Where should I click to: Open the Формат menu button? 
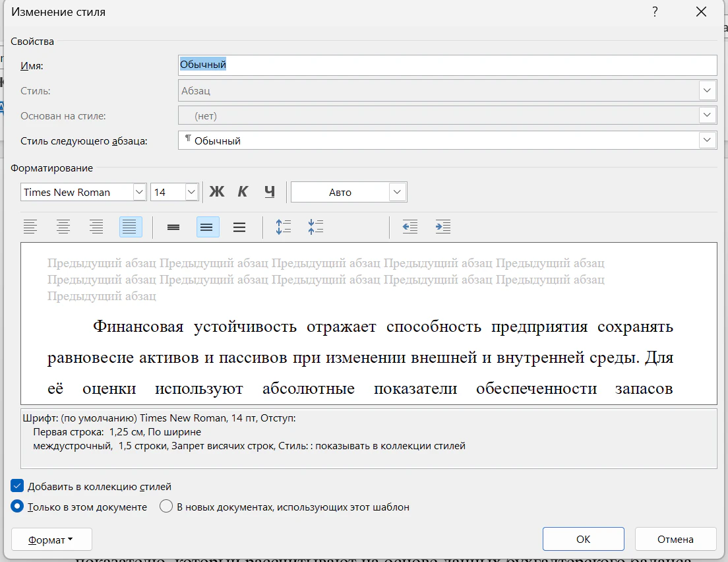tap(51, 540)
